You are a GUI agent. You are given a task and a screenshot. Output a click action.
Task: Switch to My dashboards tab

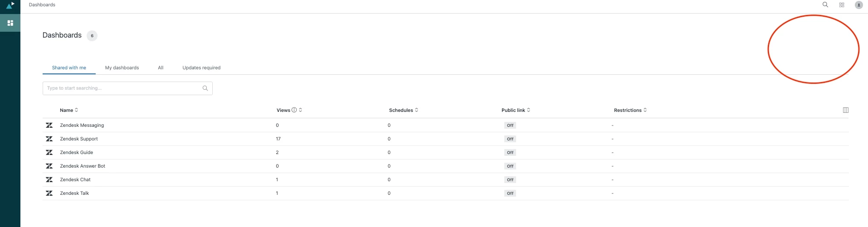(x=122, y=68)
